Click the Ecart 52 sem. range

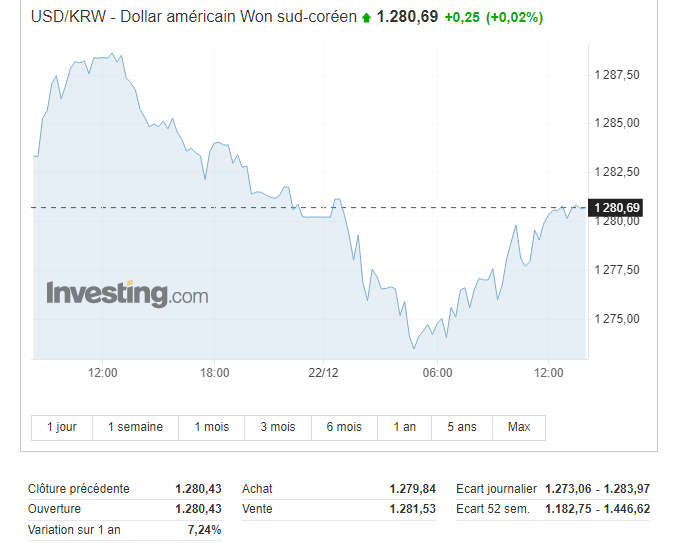click(x=597, y=509)
